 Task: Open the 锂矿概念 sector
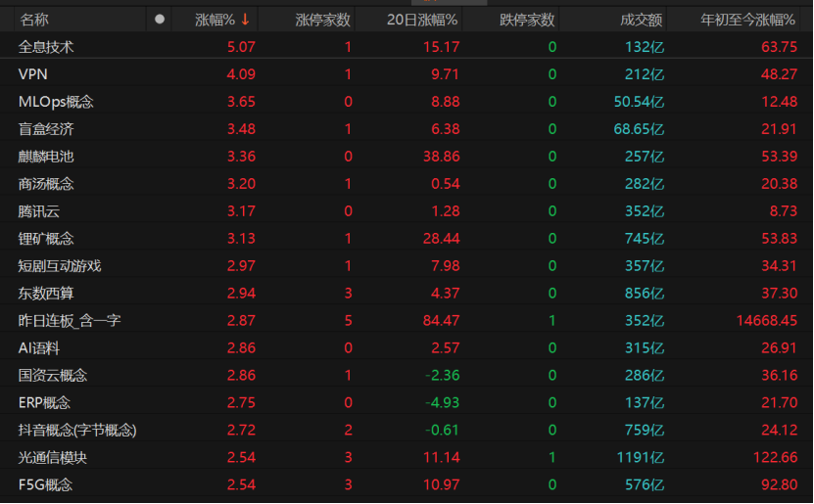click(407, 239)
